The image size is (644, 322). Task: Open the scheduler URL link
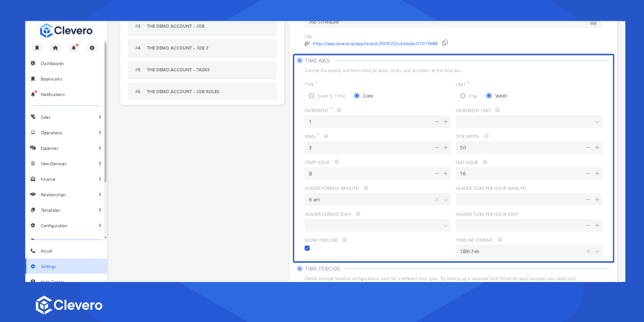click(375, 43)
